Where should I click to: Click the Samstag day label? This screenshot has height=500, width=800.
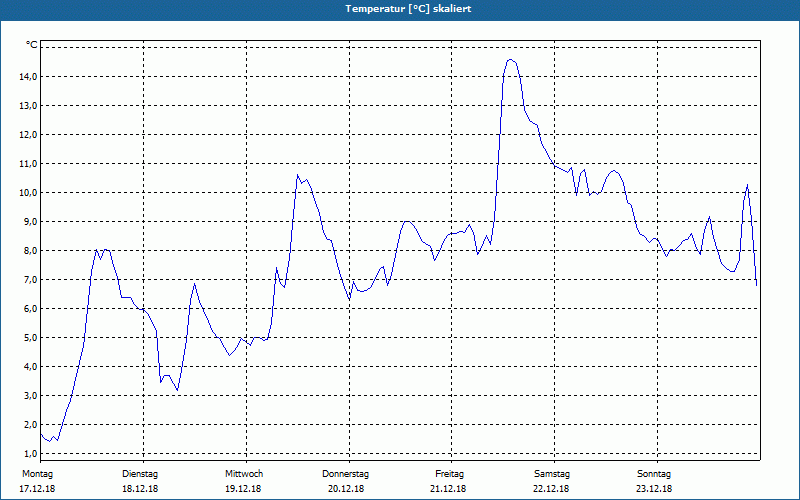tap(552, 474)
